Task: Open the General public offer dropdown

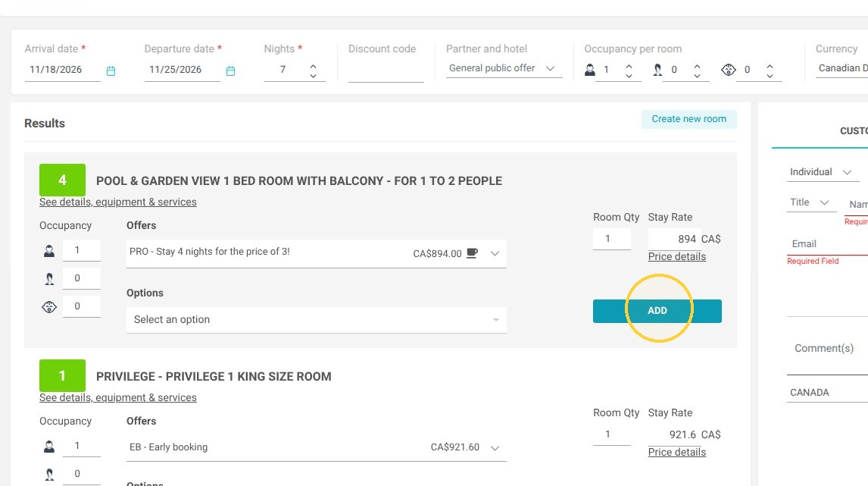Action: click(x=504, y=68)
